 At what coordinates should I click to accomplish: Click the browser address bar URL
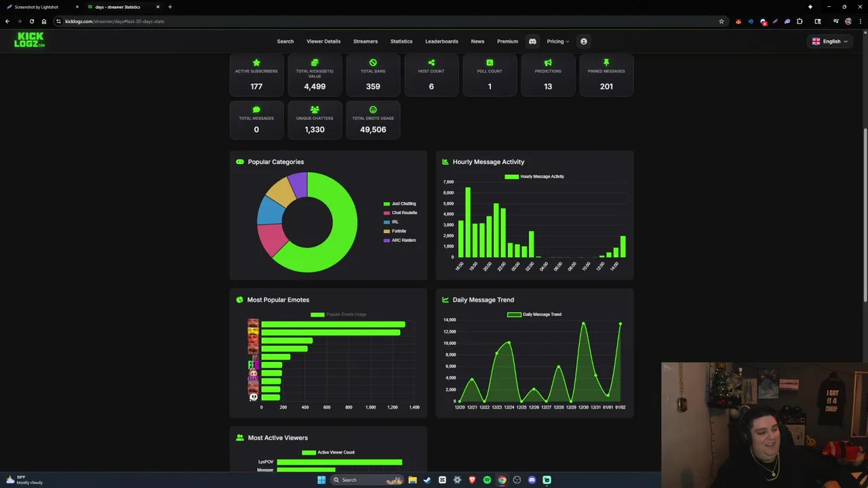[x=115, y=21]
